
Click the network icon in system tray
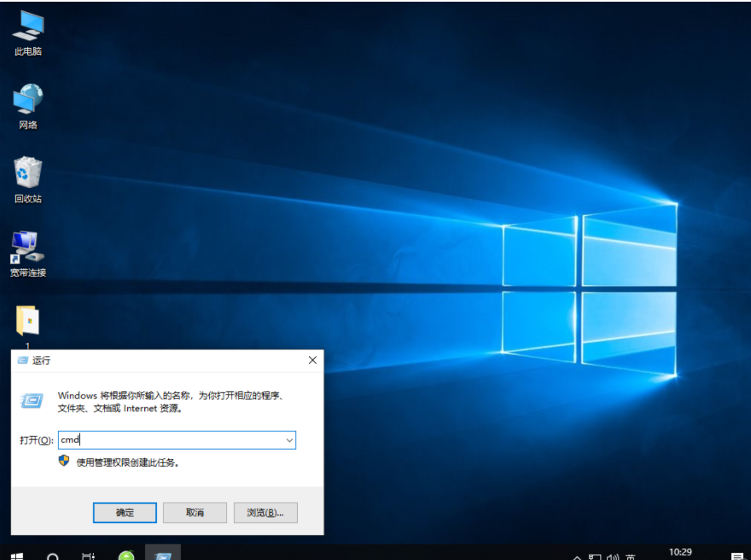coord(595,557)
